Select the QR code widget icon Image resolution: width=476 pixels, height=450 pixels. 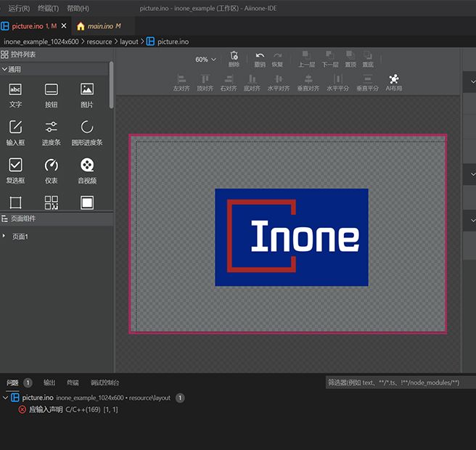[x=52, y=202]
